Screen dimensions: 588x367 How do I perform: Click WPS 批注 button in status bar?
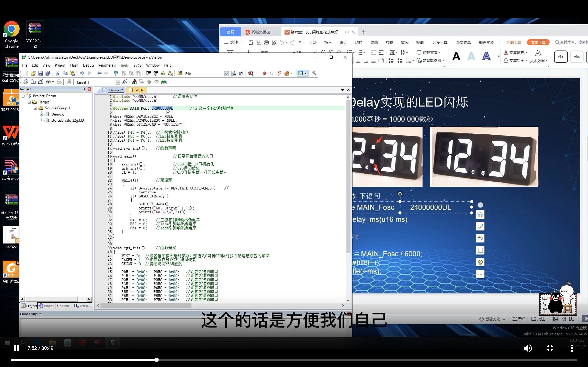click(x=538, y=319)
